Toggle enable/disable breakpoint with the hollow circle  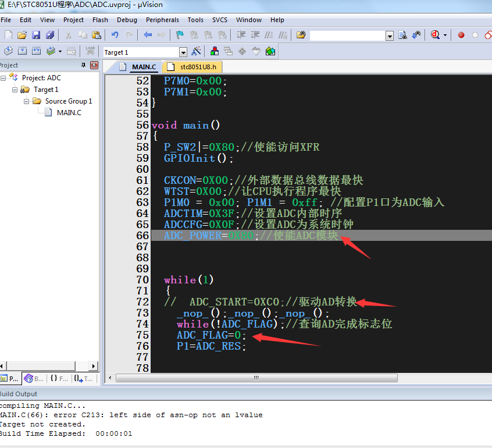click(475, 35)
